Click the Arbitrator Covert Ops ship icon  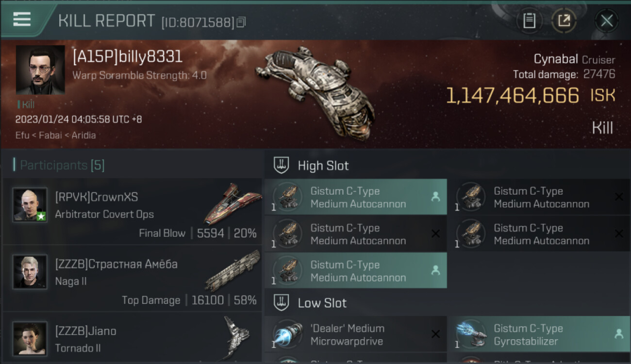[x=232, y=204]
